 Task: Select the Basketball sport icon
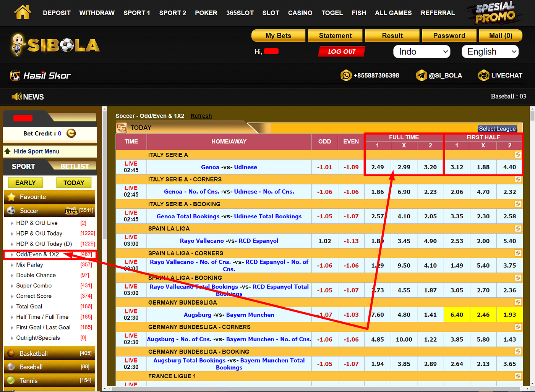pyautogui.click(x=11, y=353)
